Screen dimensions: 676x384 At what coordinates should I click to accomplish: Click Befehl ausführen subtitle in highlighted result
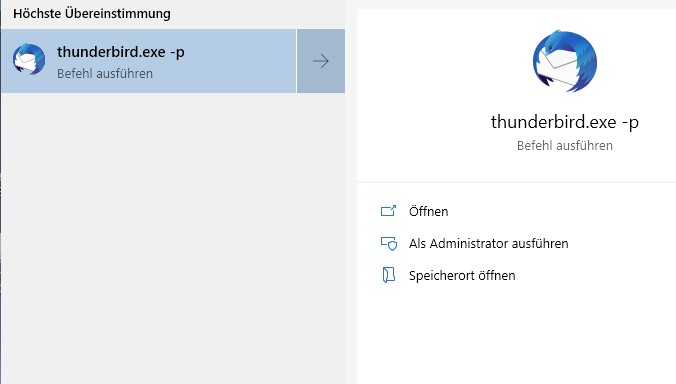pyautogui.click(x=105, y=74)
